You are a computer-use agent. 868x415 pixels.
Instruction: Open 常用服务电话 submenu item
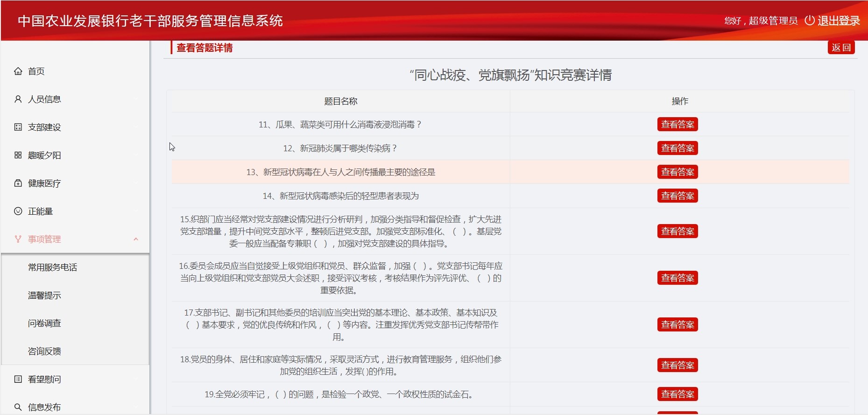pos(52,267)
